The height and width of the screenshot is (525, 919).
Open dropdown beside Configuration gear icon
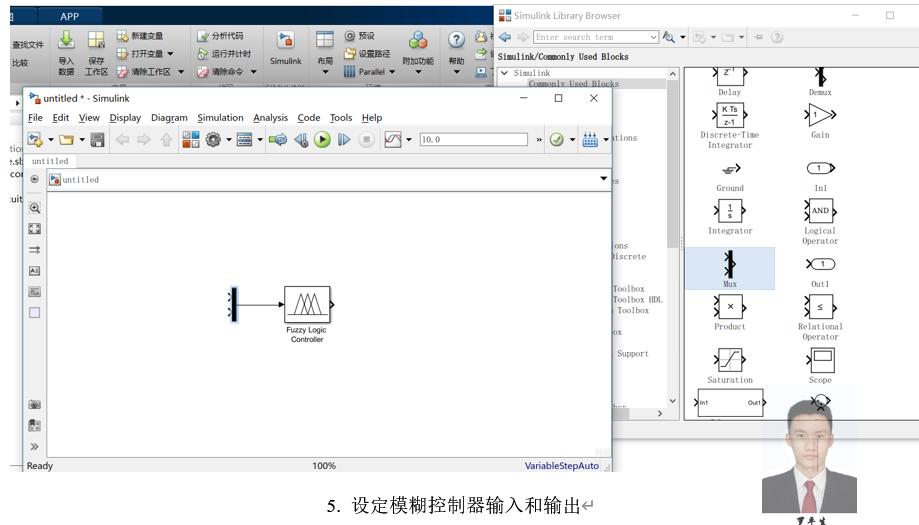229,139
